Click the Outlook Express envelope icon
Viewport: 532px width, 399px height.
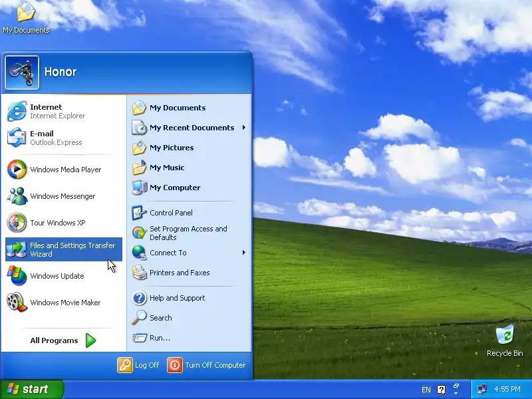[17, 138]
